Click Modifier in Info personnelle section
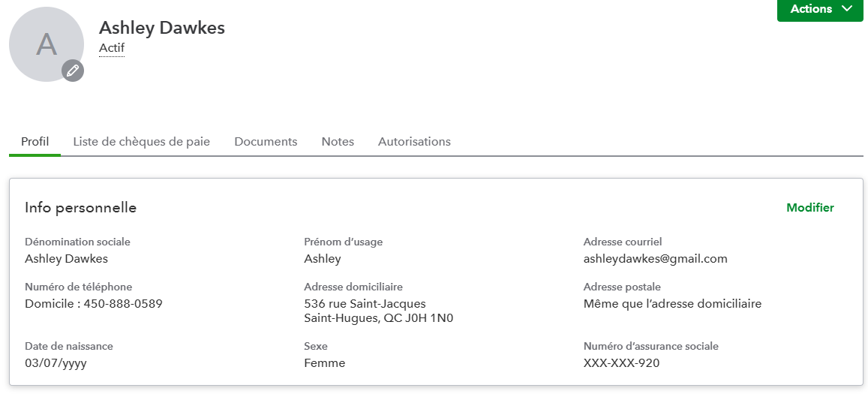This screenshot has width=868, height=394. pyautogui.click(x=809, y=208)
